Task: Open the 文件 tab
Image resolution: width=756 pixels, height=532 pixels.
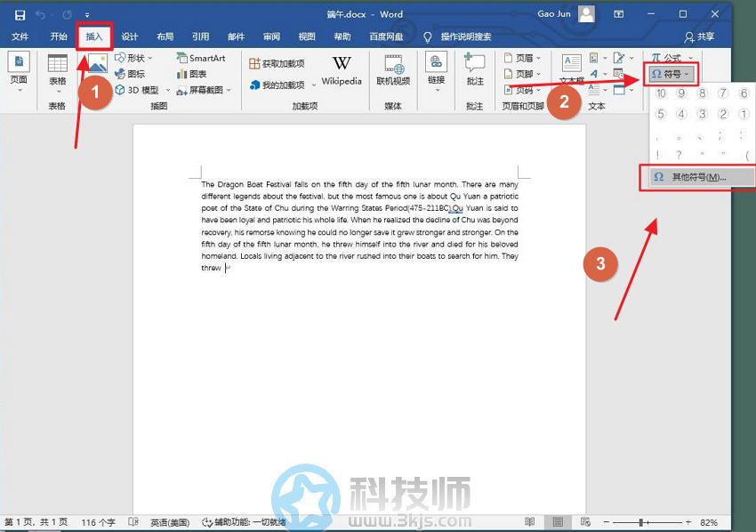Action: pyautogui.click(x=20, y=36)
